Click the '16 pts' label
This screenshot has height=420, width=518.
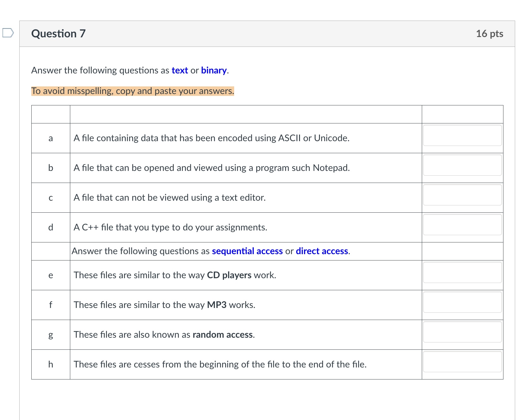(490, 33)
